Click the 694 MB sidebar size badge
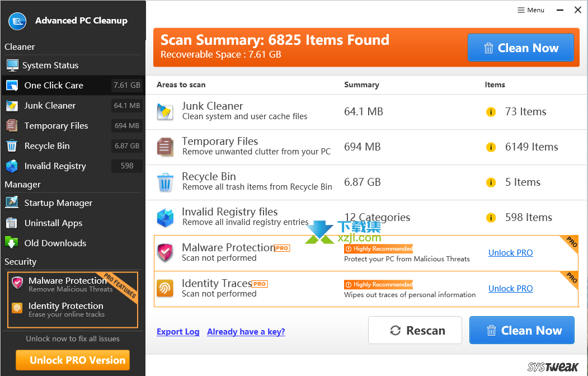Image resolution: width=588 pixels, height=376 pixels. pos(127,125)
